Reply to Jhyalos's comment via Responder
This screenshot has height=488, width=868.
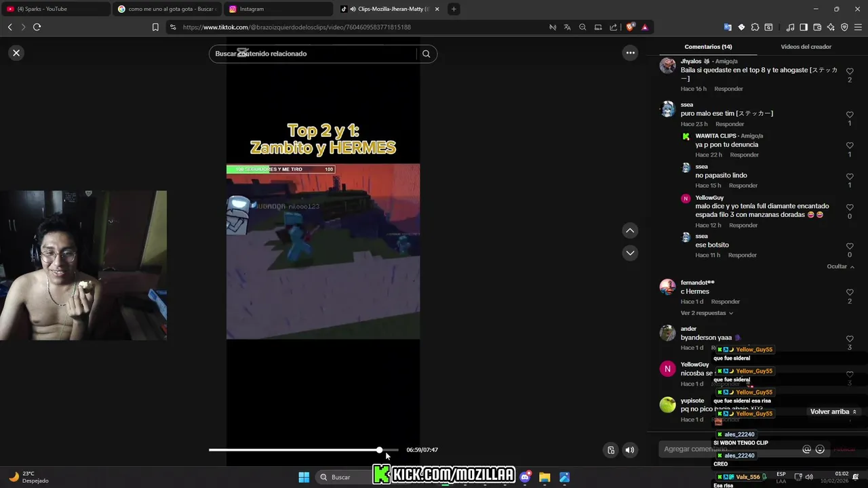pyautogui.click(x=728, y=89)
